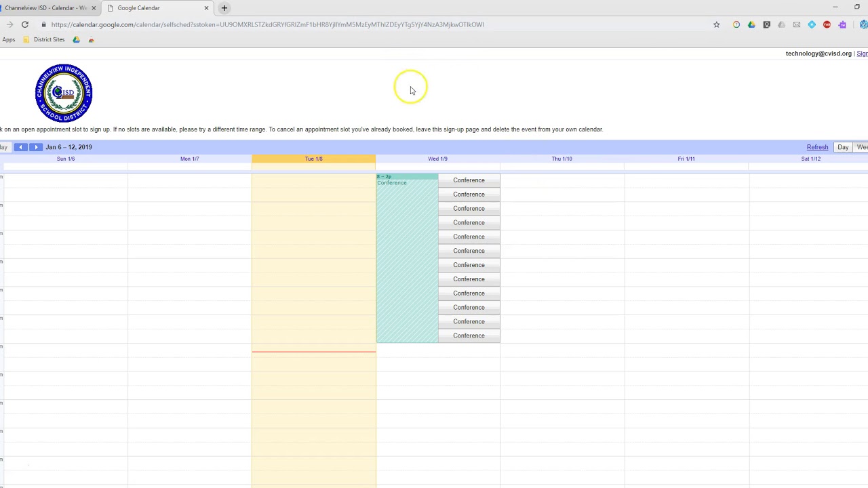Switch calendar to Week view
The image size is (868, 488).
(x=861, y=147)
